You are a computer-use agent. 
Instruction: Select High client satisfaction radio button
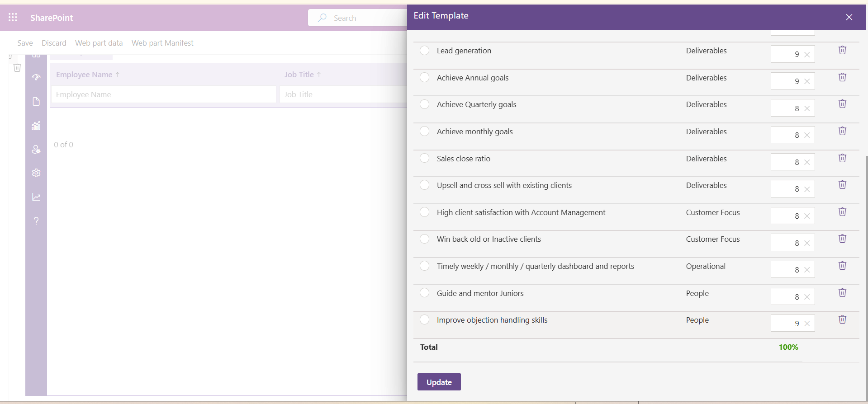424,212
